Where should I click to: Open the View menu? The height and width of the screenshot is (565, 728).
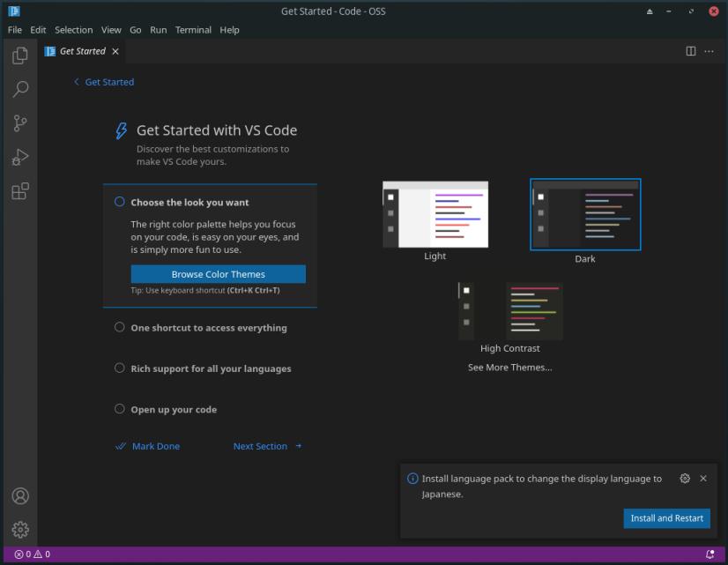click(111, 30)
